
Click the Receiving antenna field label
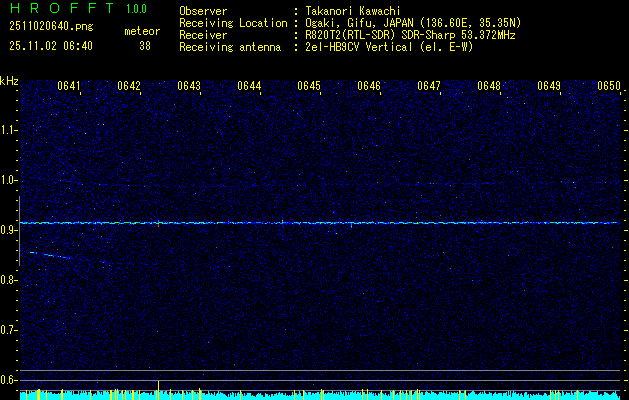click(x=230, y=47)
